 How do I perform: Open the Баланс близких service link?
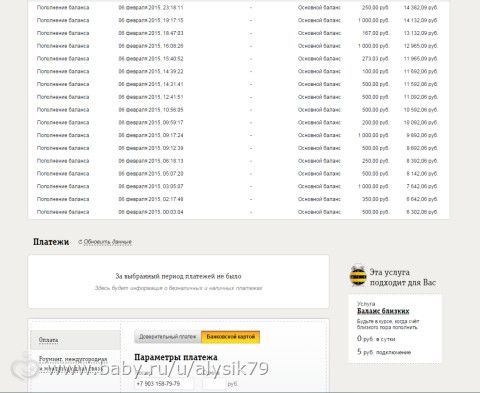(383, 311)
